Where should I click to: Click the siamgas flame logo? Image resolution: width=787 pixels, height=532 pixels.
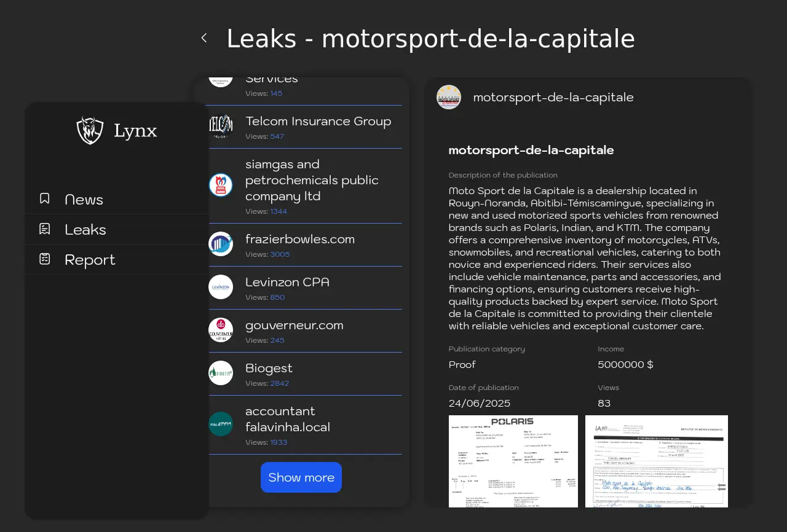[x=221, y=185]
